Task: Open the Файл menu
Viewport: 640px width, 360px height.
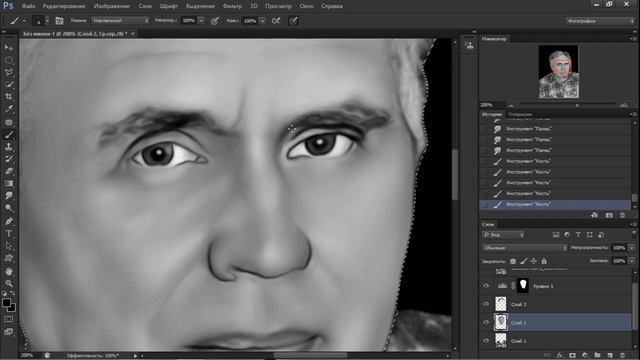Action: click(x=28, y=6)
